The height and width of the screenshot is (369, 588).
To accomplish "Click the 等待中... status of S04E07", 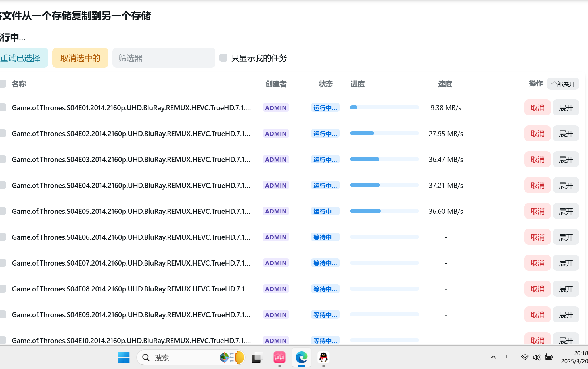I will coord(325,263).
